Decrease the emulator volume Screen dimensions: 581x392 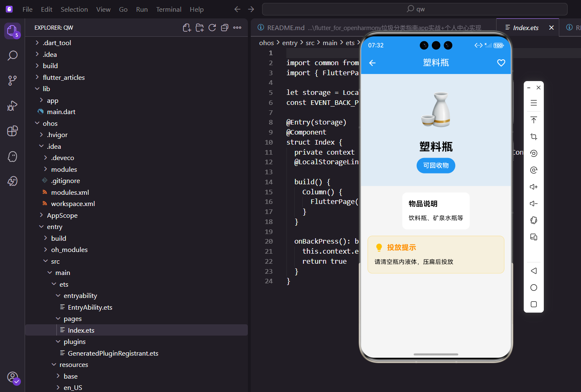534,204
